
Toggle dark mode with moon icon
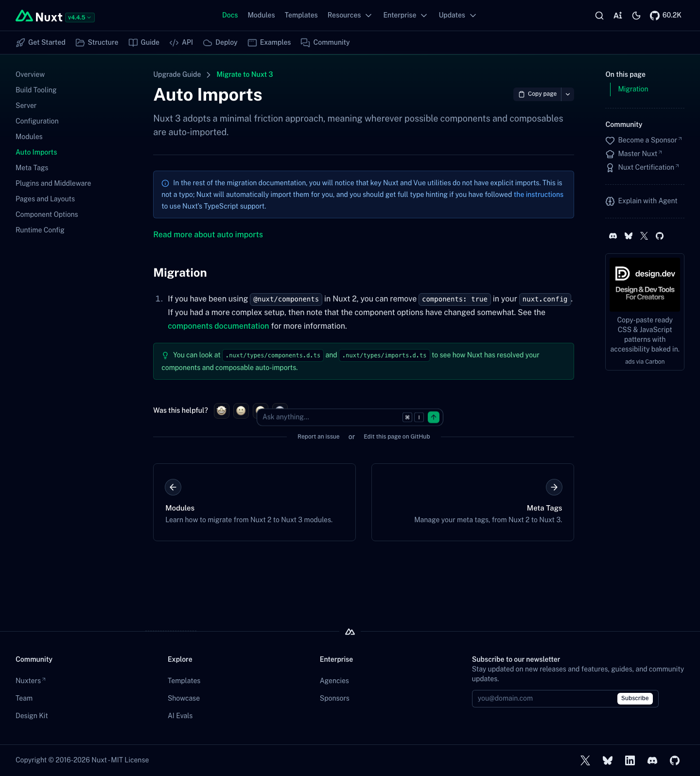(636, 16)
